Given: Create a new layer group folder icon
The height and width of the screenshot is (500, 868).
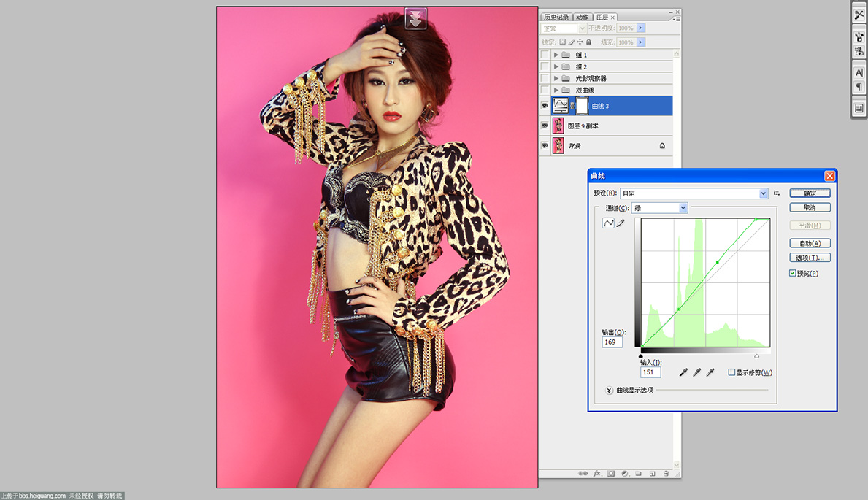Looking at the screenshot, I should [638, 474].
